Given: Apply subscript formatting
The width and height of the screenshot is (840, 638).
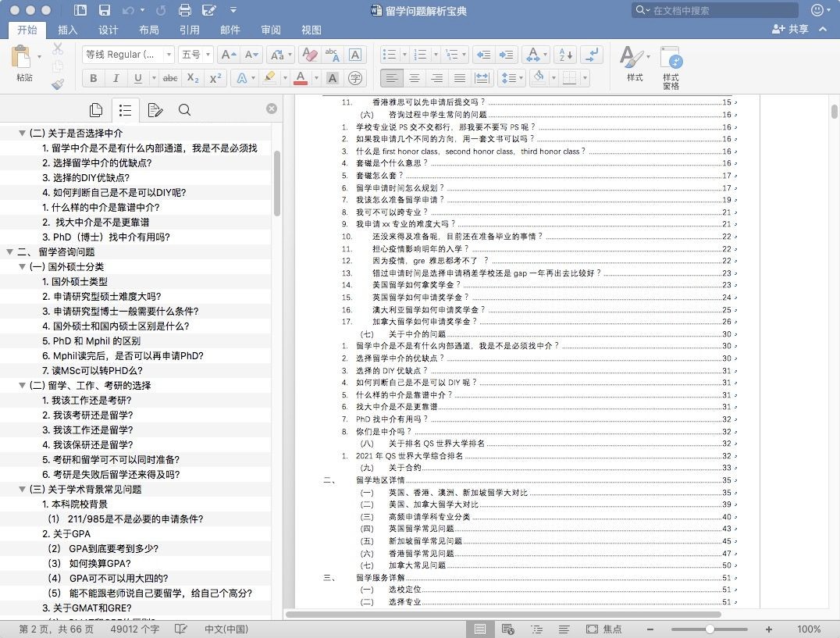Looking at the screenshot, I should click(x=191, y=77).
